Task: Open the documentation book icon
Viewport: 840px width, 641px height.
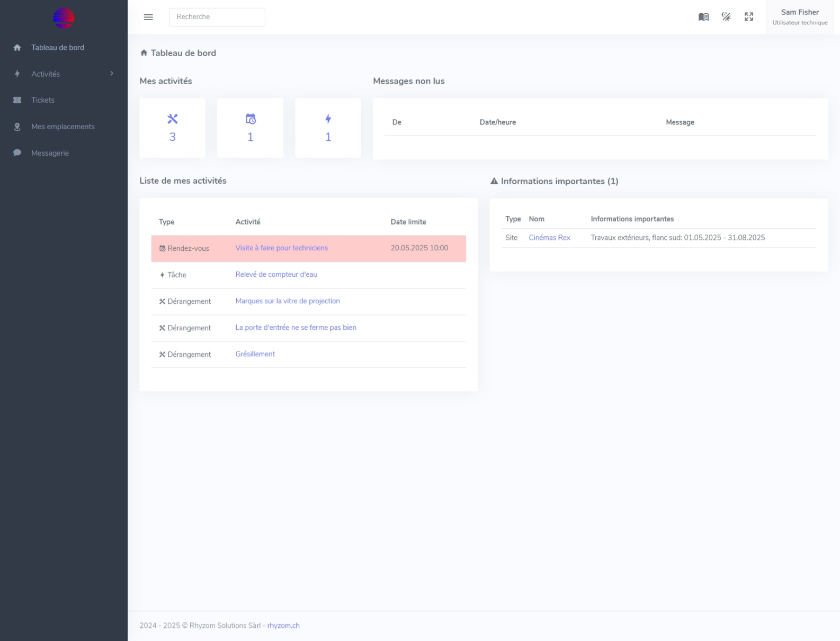Action: pyautogui.click(x=703, y=17)
